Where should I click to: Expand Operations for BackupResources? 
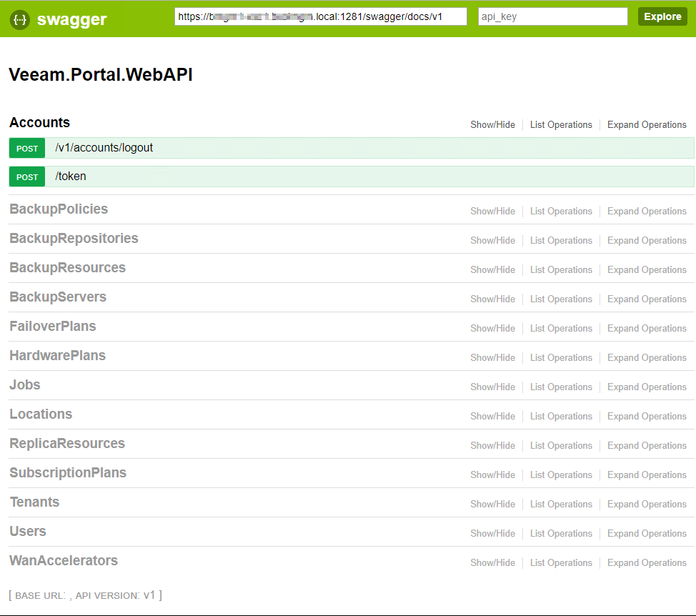point(647,270)
